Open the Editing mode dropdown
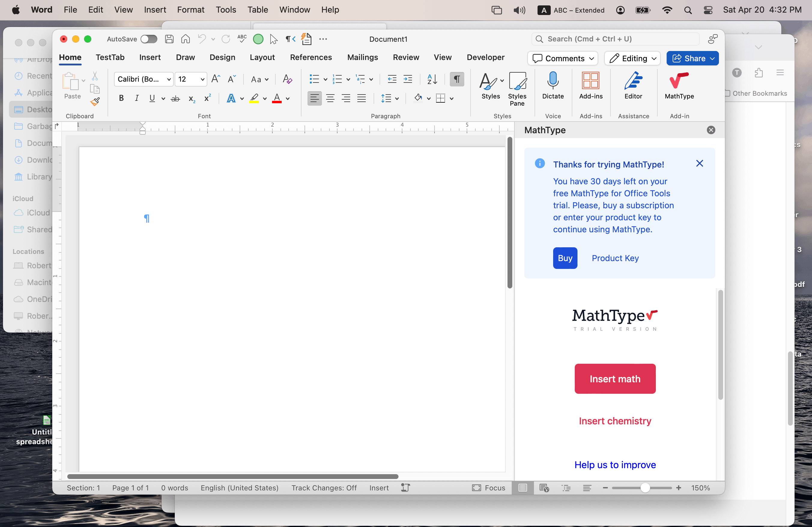Viewport: 812px width, 527px height. tap(632, 58)
